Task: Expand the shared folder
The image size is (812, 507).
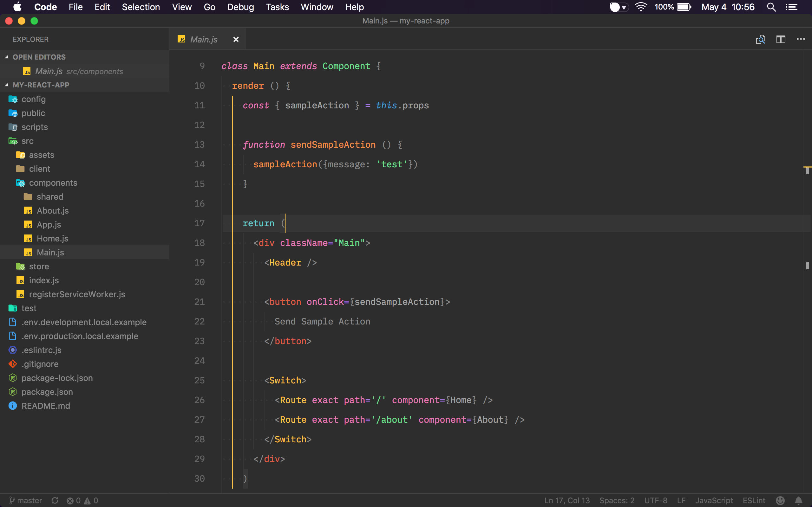Action: [x=50, y=197]
